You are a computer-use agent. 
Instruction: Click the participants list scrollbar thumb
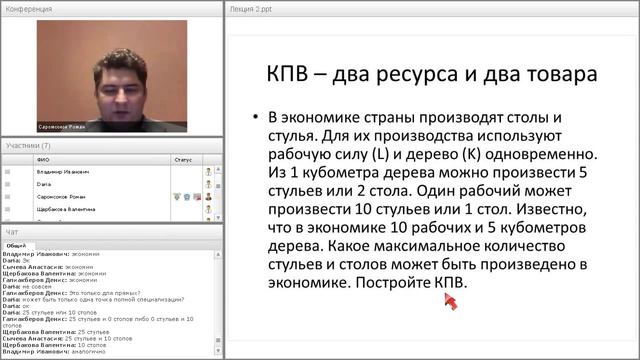click(218, 186)
